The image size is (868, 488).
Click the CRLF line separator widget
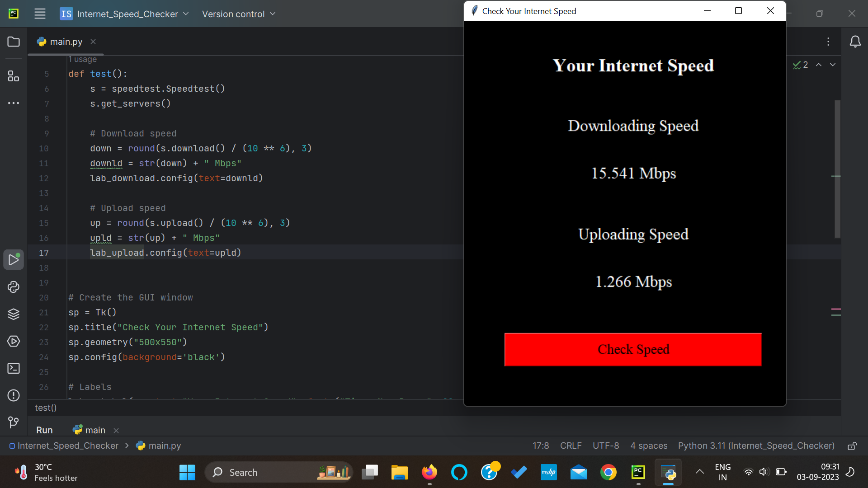tap(571, 446)
